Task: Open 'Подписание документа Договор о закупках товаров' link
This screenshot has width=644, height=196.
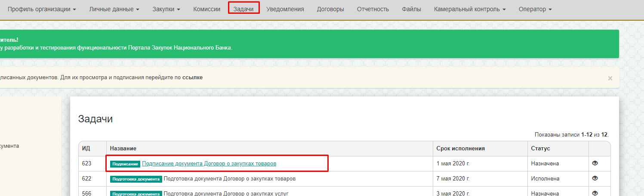Action: [x=209, y=164]
